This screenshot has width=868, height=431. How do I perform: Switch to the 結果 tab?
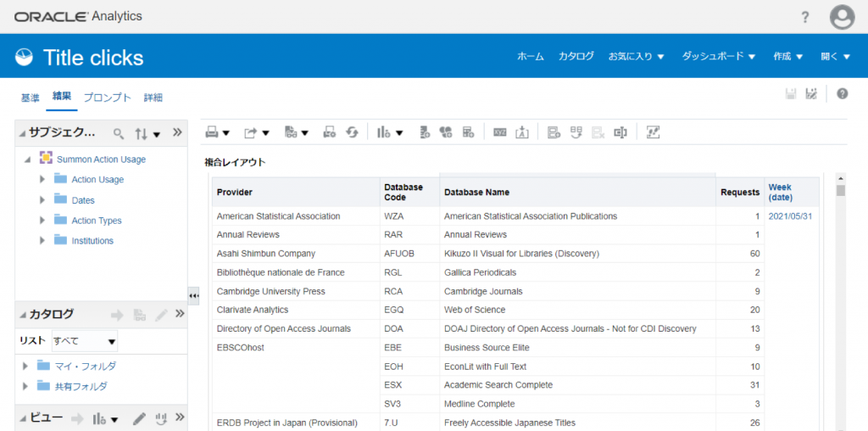pyautogui.click(x=61, y=97)
